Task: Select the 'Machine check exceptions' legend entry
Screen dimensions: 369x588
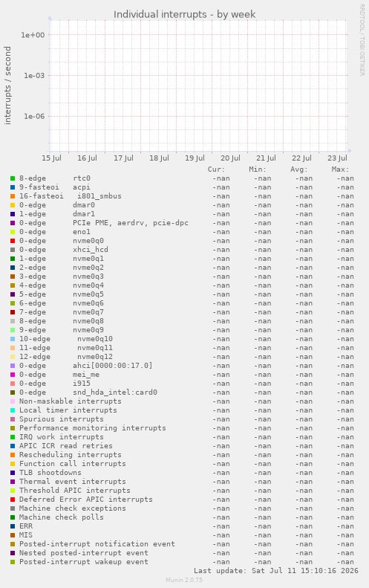Action: coord(73,508)
